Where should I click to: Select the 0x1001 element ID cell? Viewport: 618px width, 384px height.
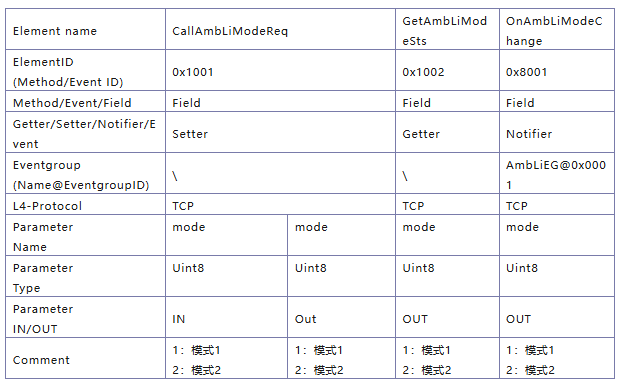pyautogui.click(x=280, y=71)
